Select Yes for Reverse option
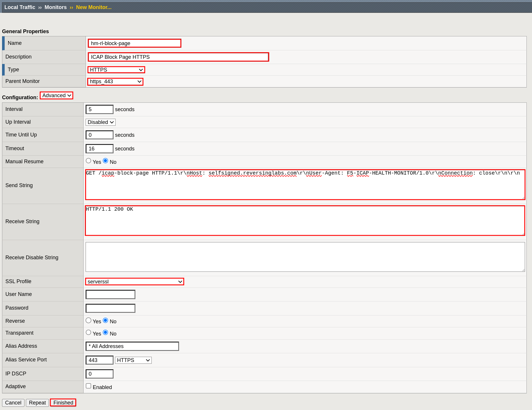532x410 pixels. [89, 320]
